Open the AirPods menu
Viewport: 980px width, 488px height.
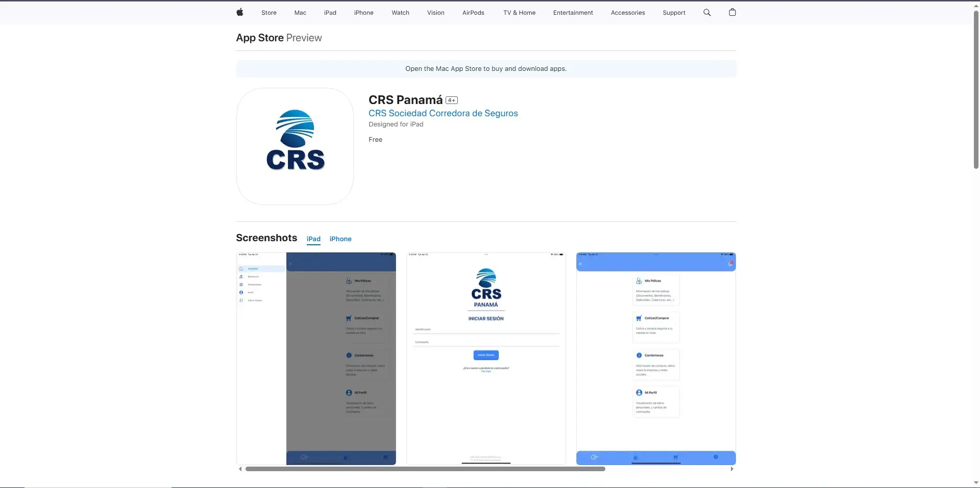click(x=473, y=13)
